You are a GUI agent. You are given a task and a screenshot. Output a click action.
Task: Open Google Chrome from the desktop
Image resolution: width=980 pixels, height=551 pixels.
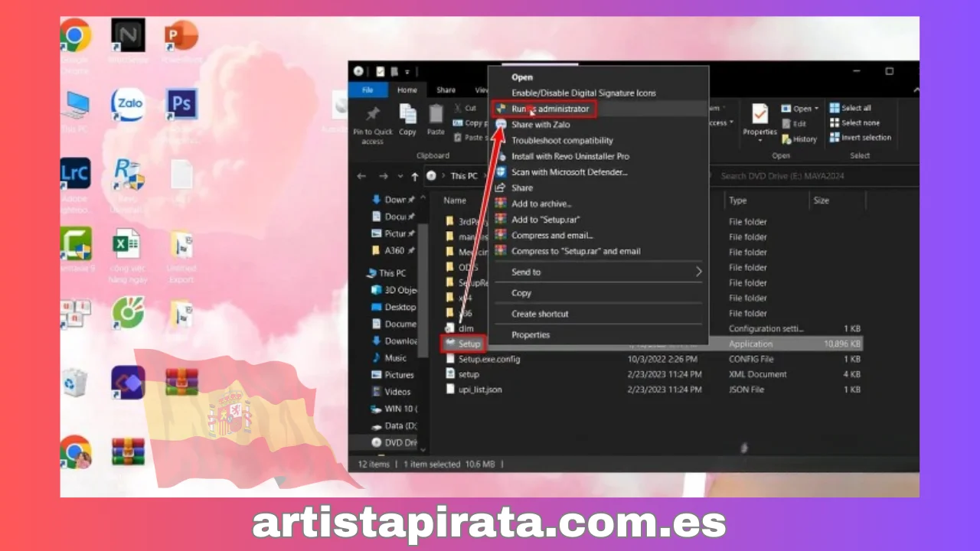(x=75, y=35)
